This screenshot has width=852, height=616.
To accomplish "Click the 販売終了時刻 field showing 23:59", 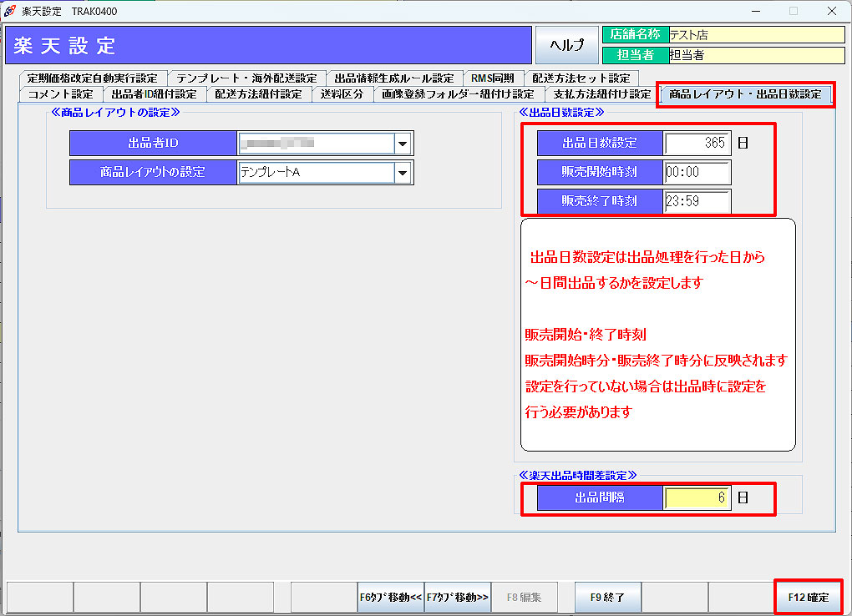I will (x=697, y=201).
